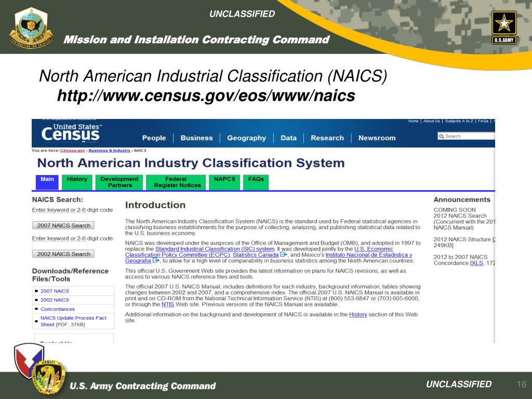Switch to the NAPCS tab
The width and height of the screenshot is (532, 399).
(x=224, y=182)
